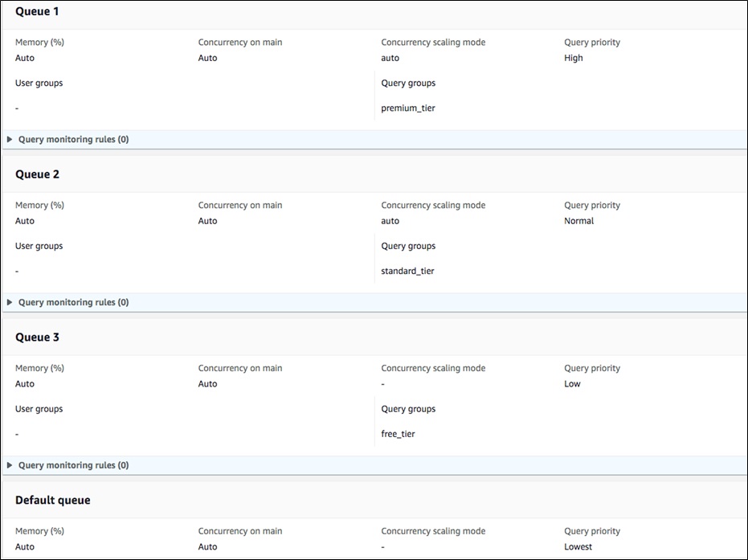Image resolution: width=748 pixels, height=560 pixels.
Task: Click Default queue's Memory (%) label
Action: click(x=39, y=531)
